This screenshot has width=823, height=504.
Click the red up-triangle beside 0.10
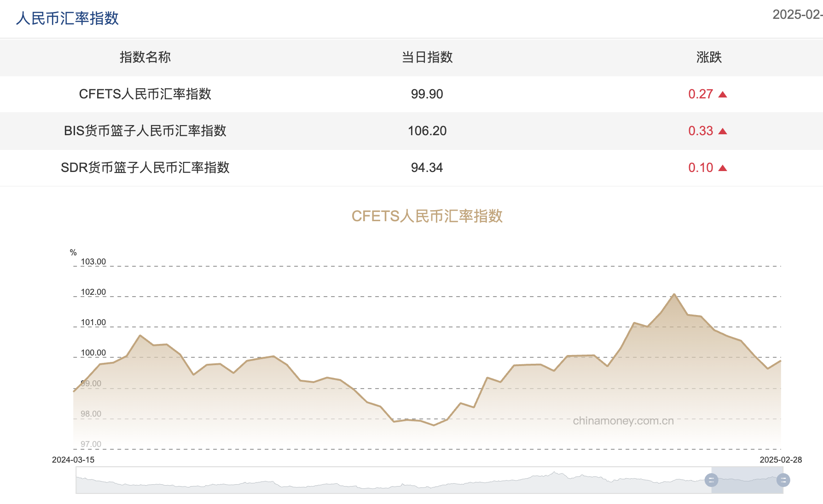pos(724,168)
